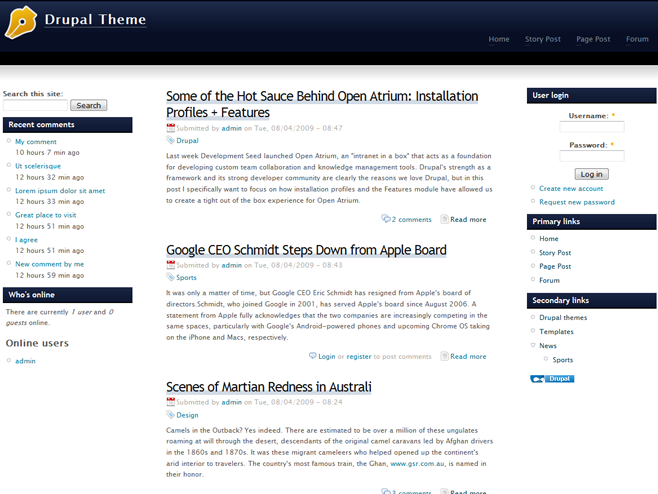The height and width of the screenshot is (494, 658).
Task: Focus the Search this site field
Action: coord(35,105)
